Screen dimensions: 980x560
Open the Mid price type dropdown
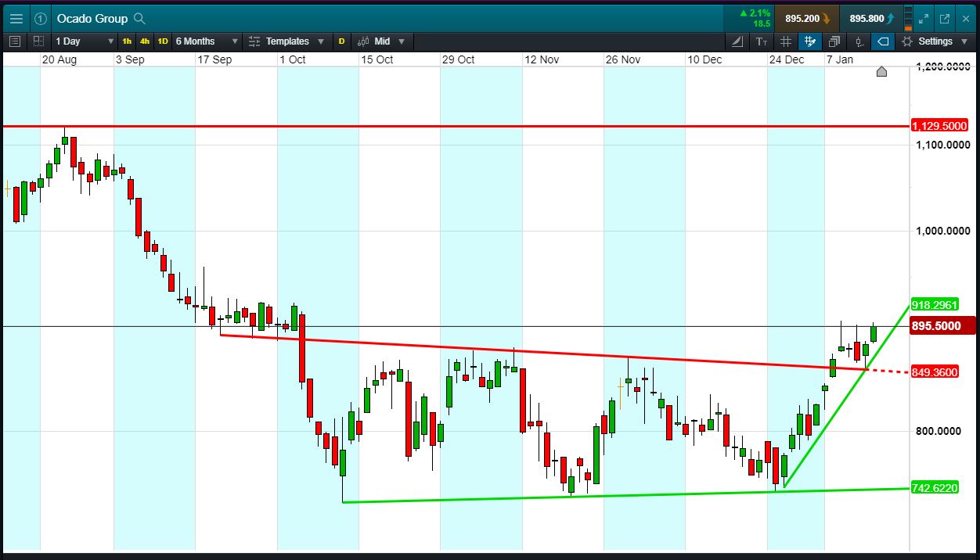[382, 41]
